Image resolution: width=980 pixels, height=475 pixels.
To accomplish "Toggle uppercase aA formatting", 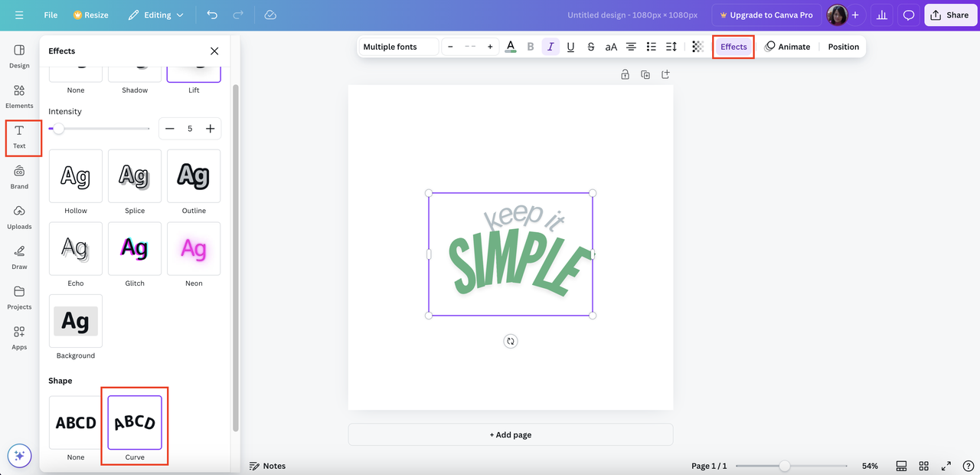I will tap(611, 47).
